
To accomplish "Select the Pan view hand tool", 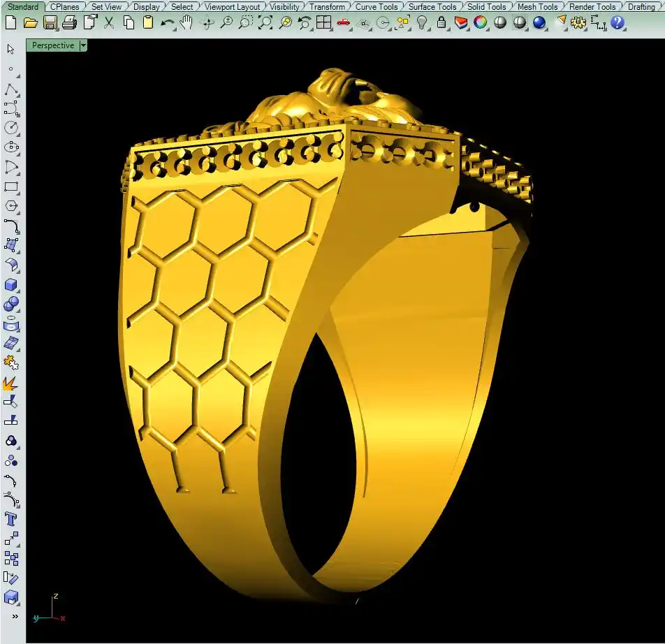I will pos(187,22).
